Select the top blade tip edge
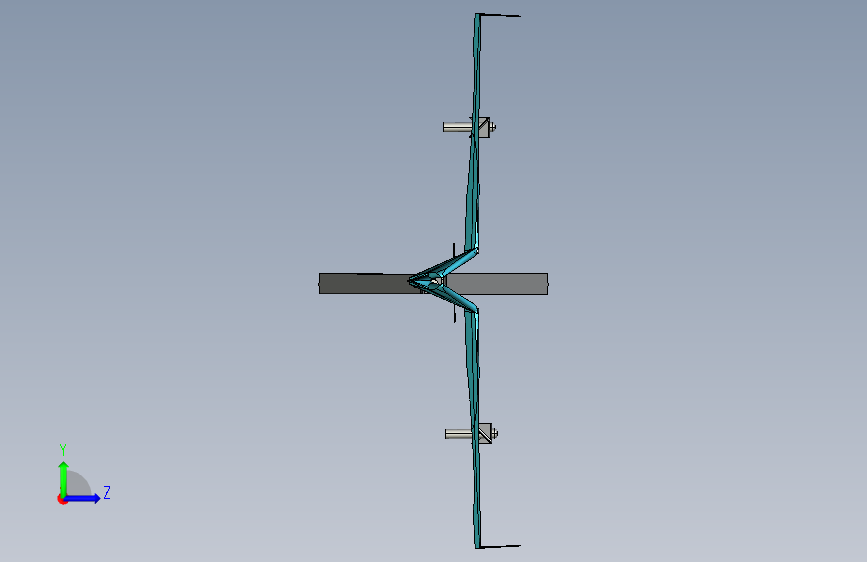This screenshot has width=867, height=562. (499, 15)
